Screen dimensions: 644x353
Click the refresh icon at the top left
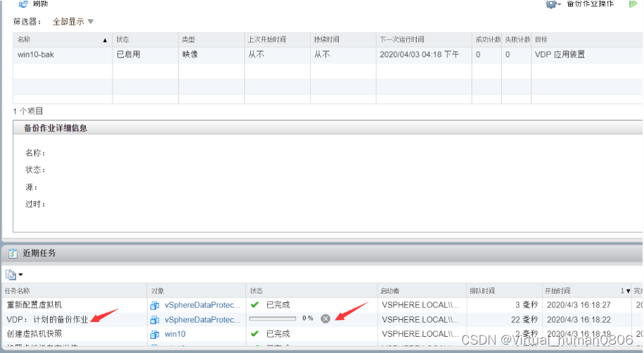click(x=23, y=4)
